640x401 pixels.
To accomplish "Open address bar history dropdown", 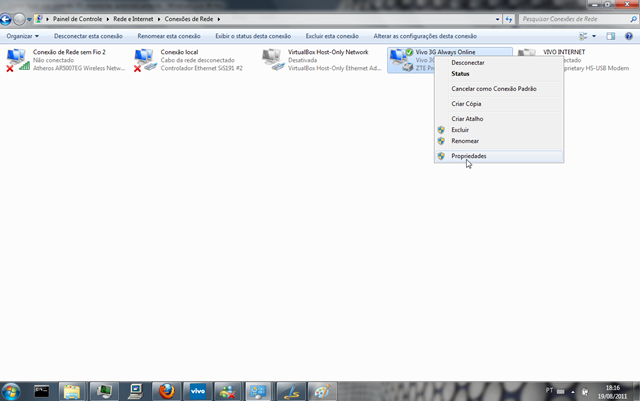I will 497,19.
